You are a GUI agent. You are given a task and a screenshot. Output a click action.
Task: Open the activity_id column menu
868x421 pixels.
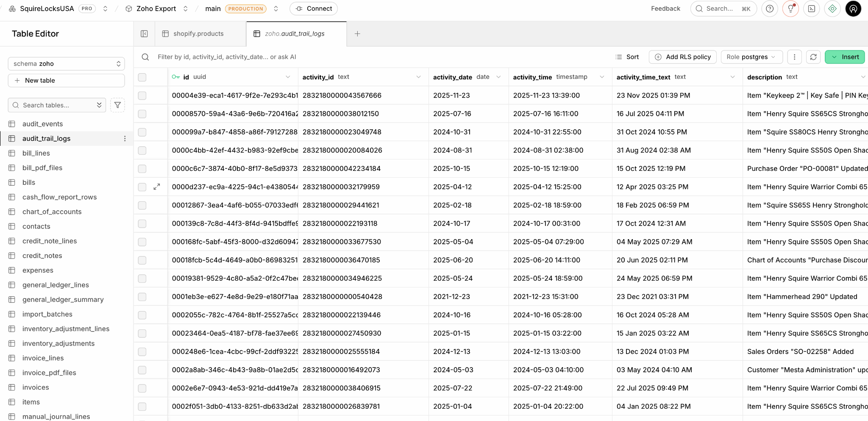pyautogui.click(x=418, y=77)
